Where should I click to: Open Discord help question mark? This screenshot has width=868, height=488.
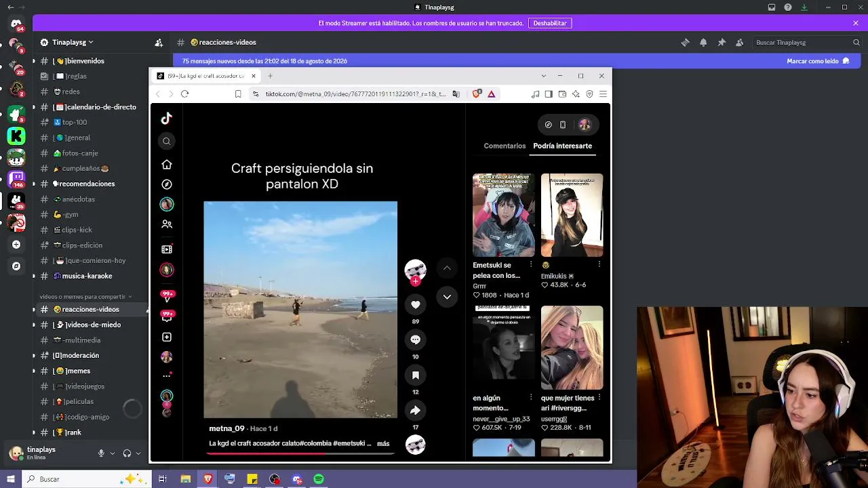(x=788, y=7)
